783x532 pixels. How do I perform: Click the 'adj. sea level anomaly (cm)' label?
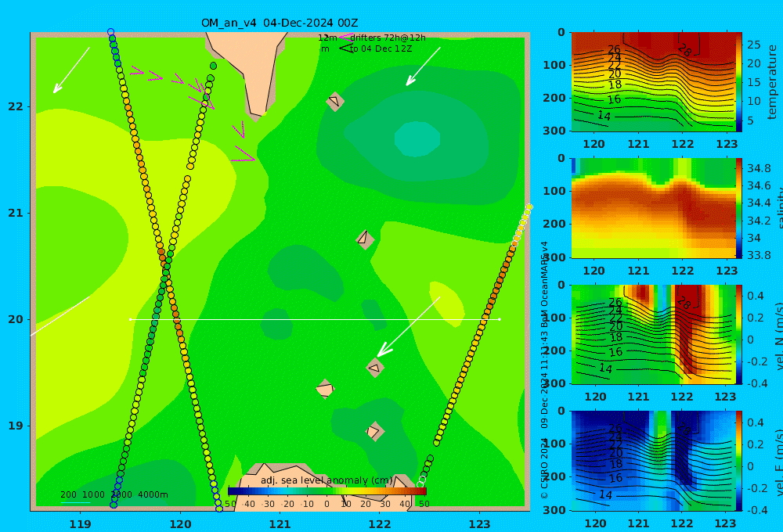[327, 480]
